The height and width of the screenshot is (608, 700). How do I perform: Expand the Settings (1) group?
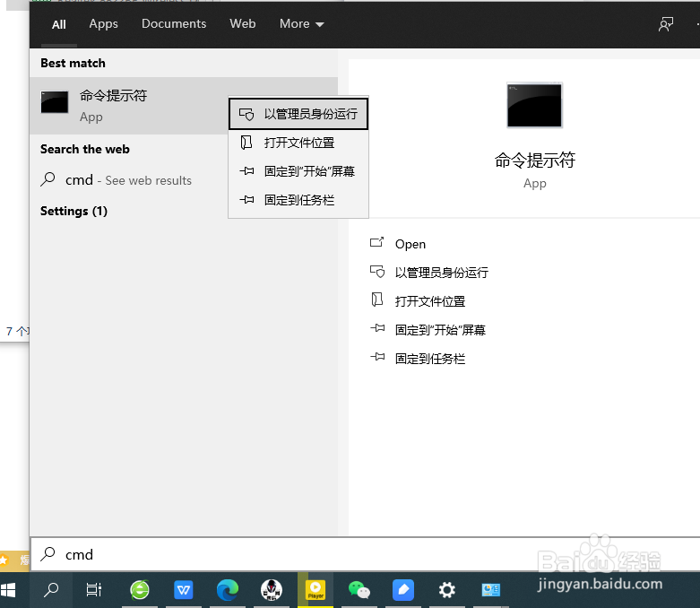tap(73, 211)
